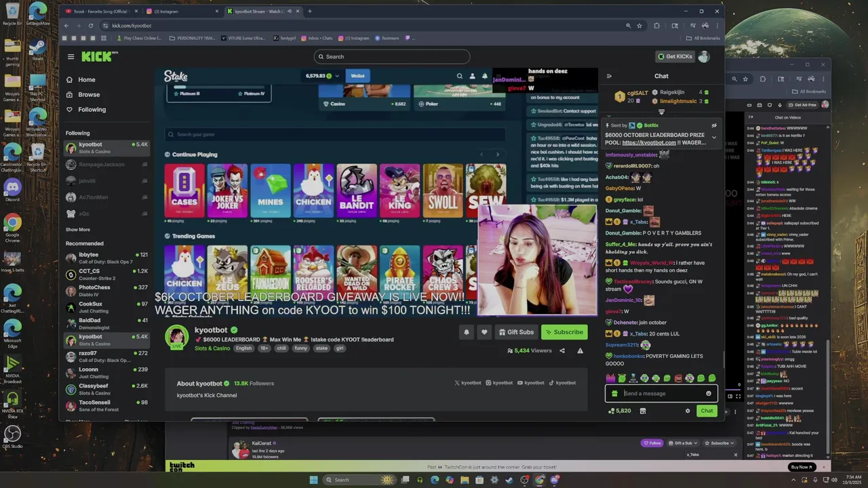Open chat settings gear
The image size is (868, 488).
[x=688, y=411]
